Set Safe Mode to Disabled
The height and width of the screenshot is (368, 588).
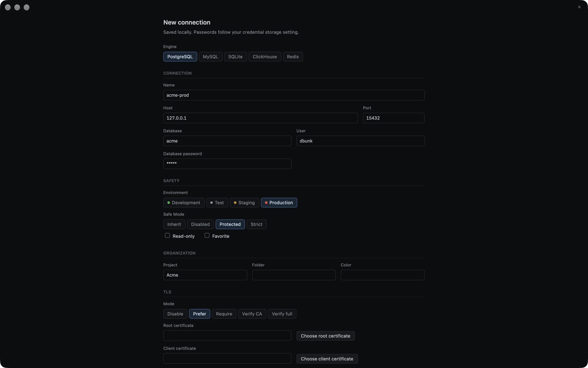(200, 224)
